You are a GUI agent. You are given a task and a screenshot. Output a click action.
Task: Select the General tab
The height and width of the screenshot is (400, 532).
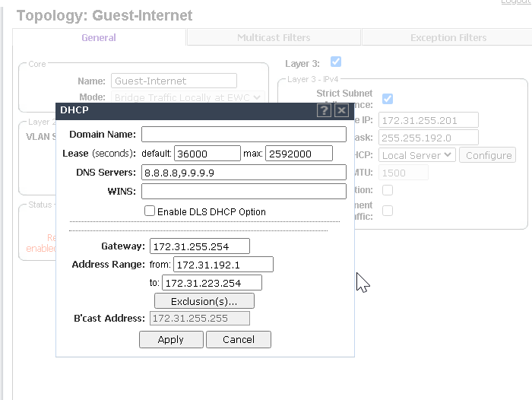point(99,37)
